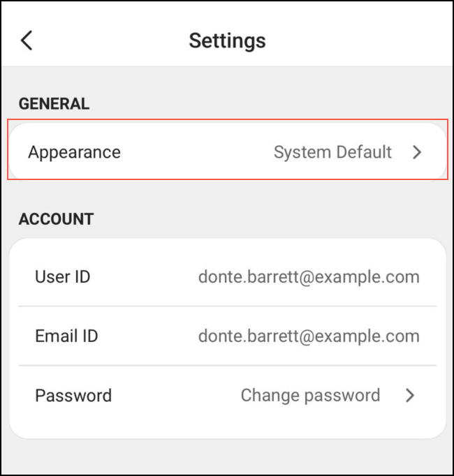Click the GENERAL section header
Image resolution: width=454 pixels, height=476 pixels.
point(54,104)
